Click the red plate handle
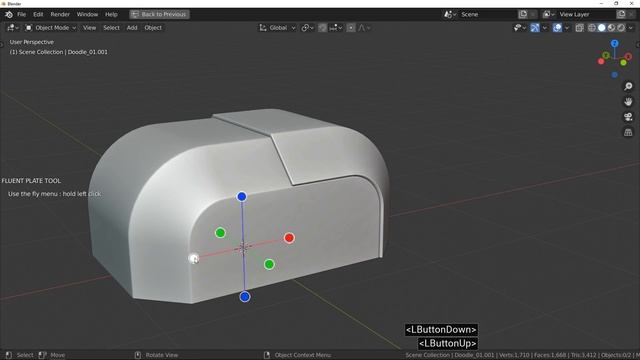Viewport: 640px width, 360px height. (x=289, y=238)
